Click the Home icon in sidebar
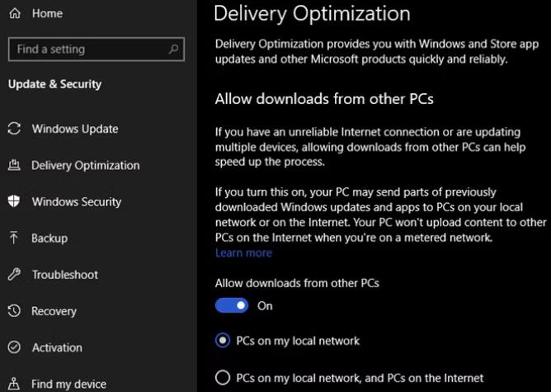The image size is (551, 392). click(x=14, y=14)
